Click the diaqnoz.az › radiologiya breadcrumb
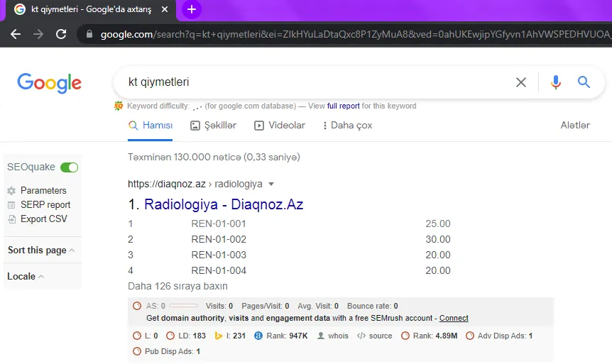The image size is (612, 364). pos(195,184)
